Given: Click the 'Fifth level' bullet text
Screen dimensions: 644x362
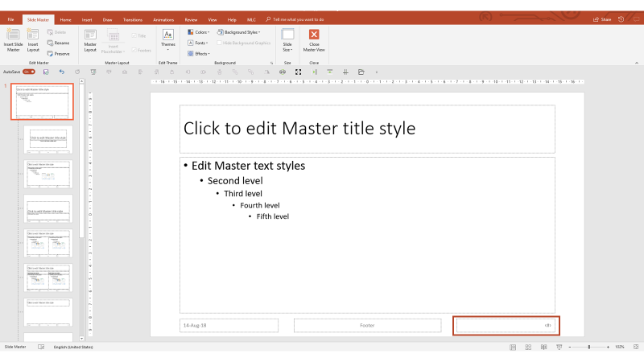Looking at the screenshot, I should click(x=273, y=216).
